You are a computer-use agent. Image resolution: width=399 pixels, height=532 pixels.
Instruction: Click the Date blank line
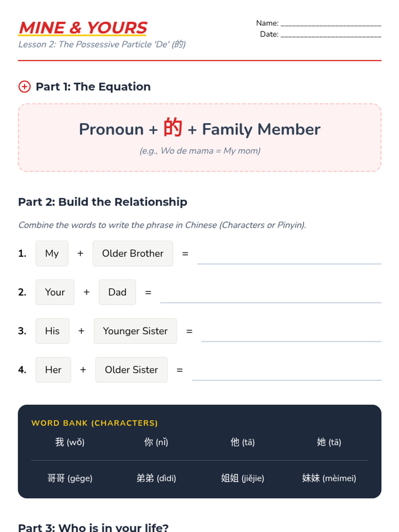click(331, 35)
